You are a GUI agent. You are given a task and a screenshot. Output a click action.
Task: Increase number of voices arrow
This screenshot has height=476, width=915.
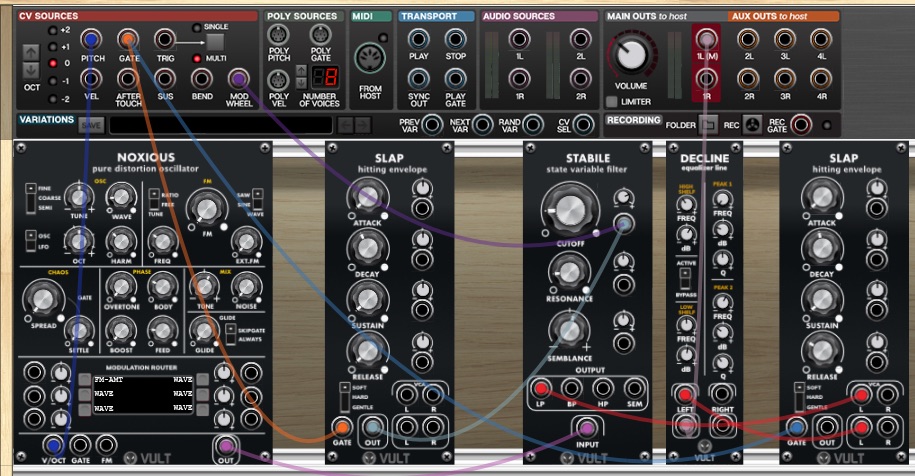point(301,70)
